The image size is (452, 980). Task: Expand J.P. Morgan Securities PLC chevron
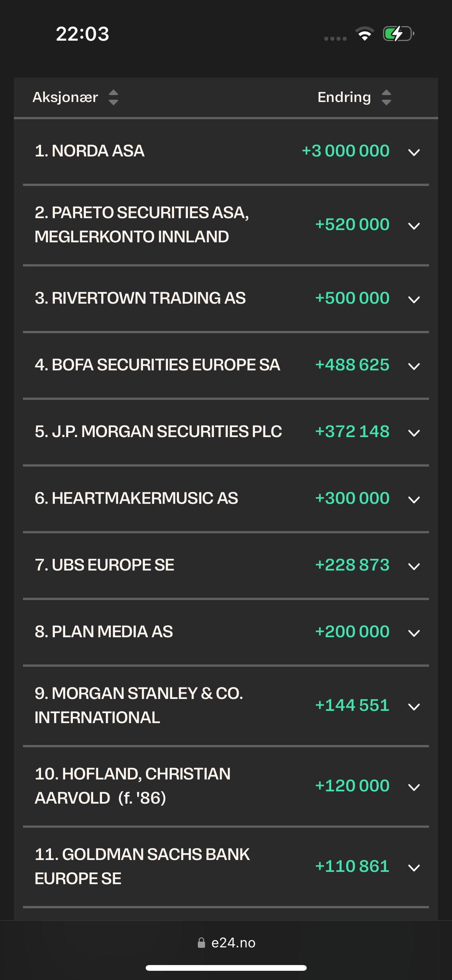tap(414, 433)
